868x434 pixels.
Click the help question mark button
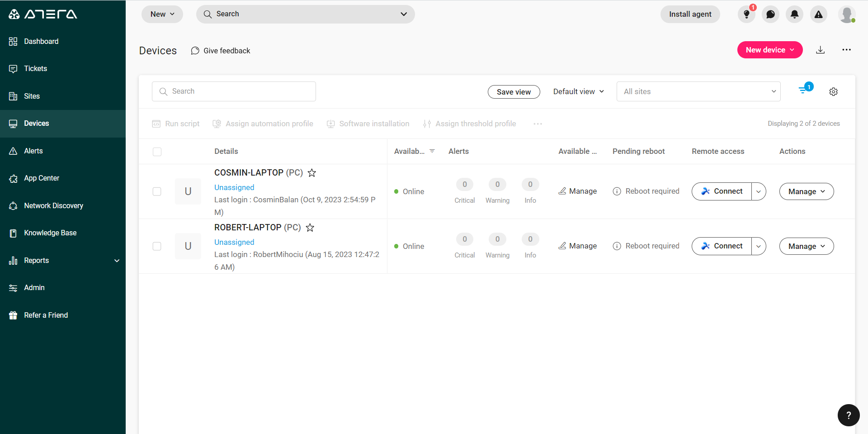point(848,415)
